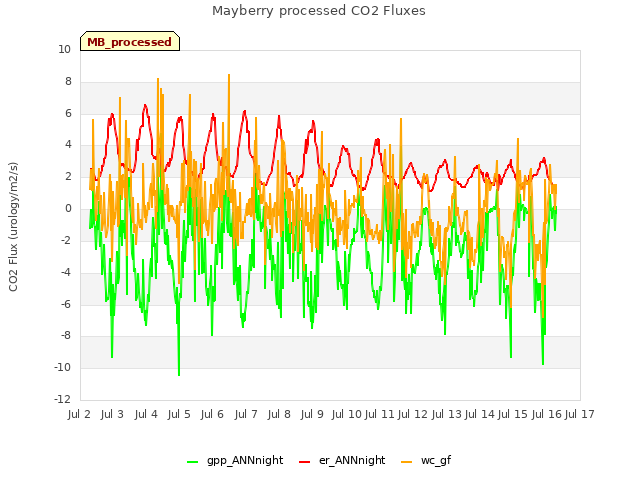640x480 pixels.
Task: Click the Jul 17 x-axis label
Action: [x=579, y=414]
